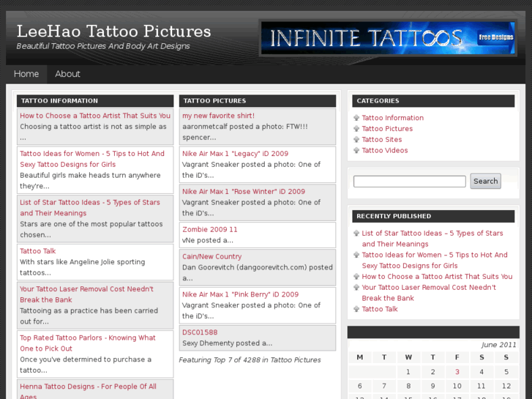
Task: Open recently published How to Choose a Tattoo Artist
Action: tap(437, 277)
